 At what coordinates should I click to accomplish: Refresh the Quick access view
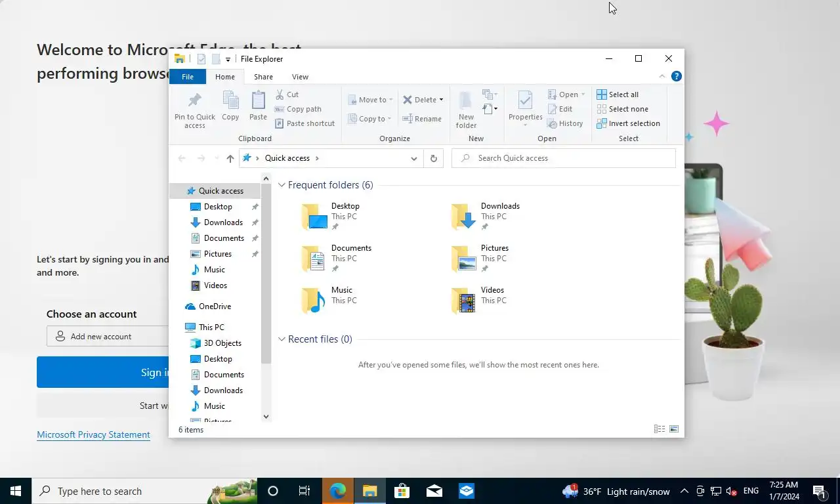(433, 158)
